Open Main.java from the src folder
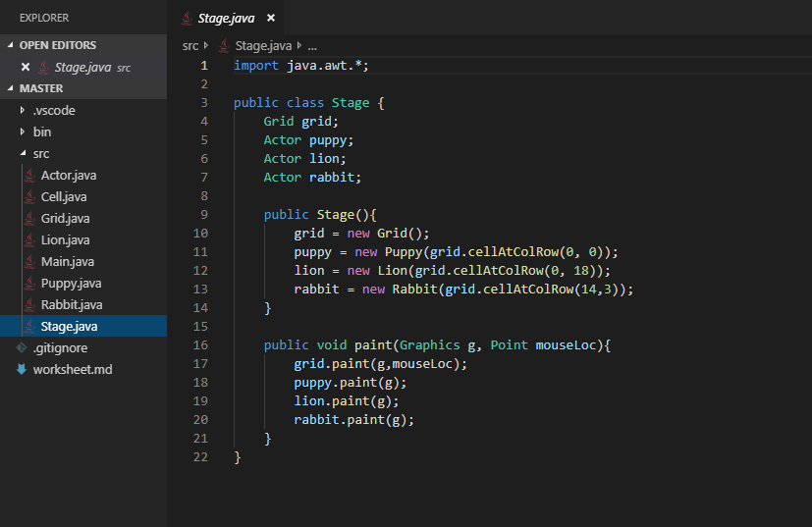812x527 pixels. point(68,262)
